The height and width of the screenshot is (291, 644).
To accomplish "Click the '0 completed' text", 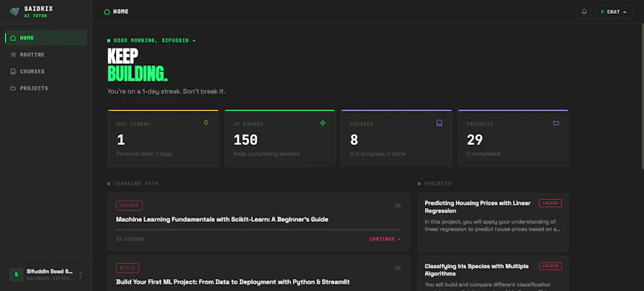I will [x=483, y=154].
